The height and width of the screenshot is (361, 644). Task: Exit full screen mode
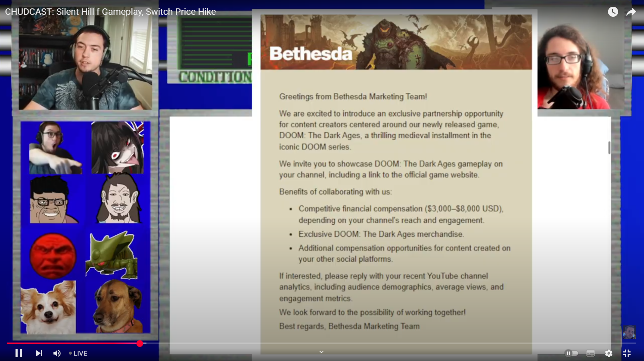627,353
